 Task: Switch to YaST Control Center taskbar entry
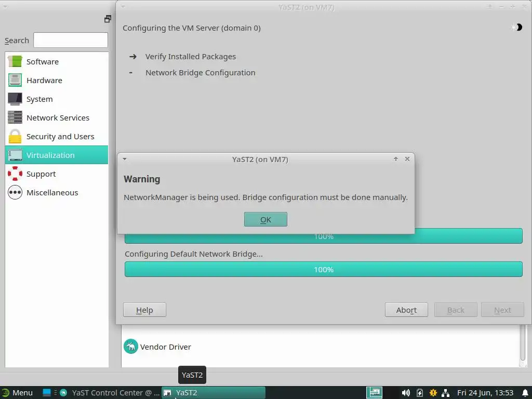(109, 393)
